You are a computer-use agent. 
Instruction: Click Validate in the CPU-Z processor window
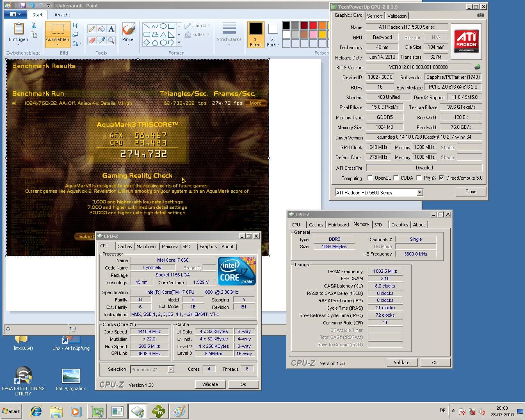coord(210,384)
